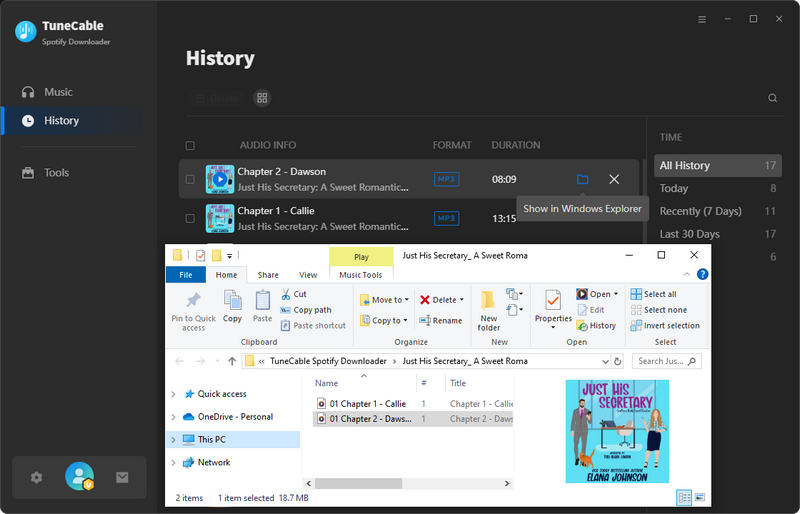This screenshot has width=800, height=514.
Task: Filter history by Recently (7 Days)
Action: pos(702,211)
